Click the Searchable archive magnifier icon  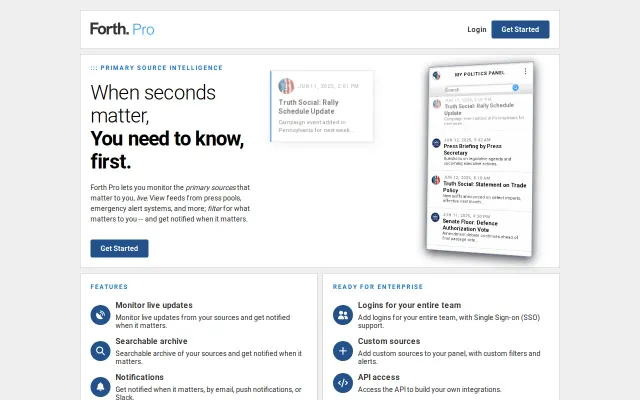tap(100, 351)
